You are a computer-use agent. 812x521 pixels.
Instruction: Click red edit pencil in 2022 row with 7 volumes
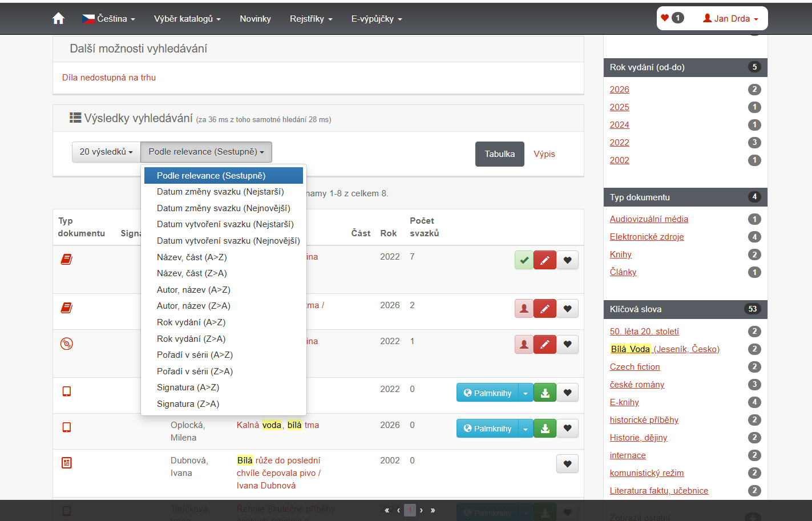point(545,260)
